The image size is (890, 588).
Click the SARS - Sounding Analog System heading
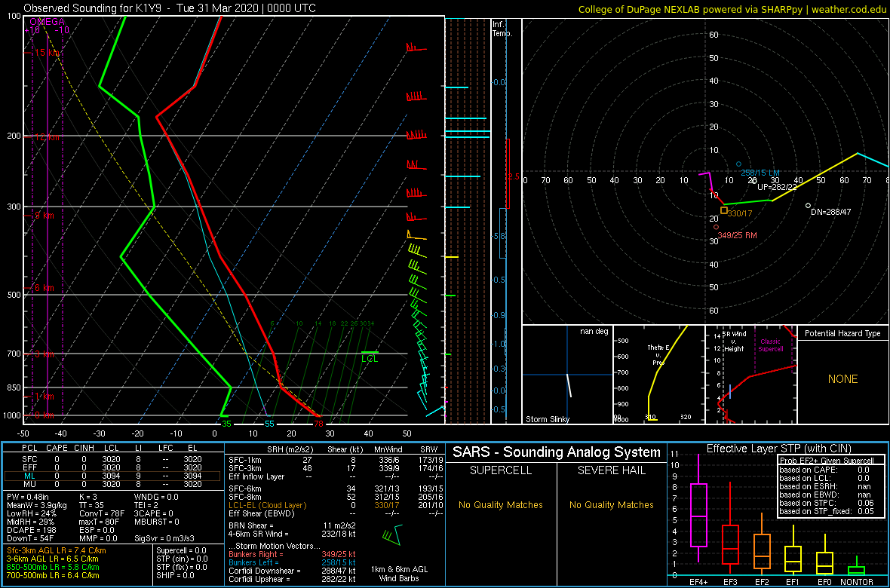557,452
